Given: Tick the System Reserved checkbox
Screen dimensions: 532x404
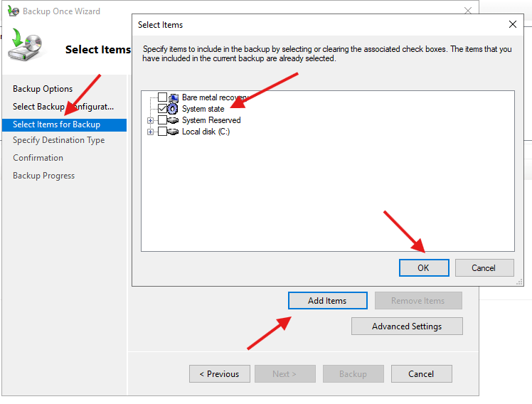Looking at the screenshot, I should (x=163, y=120).
